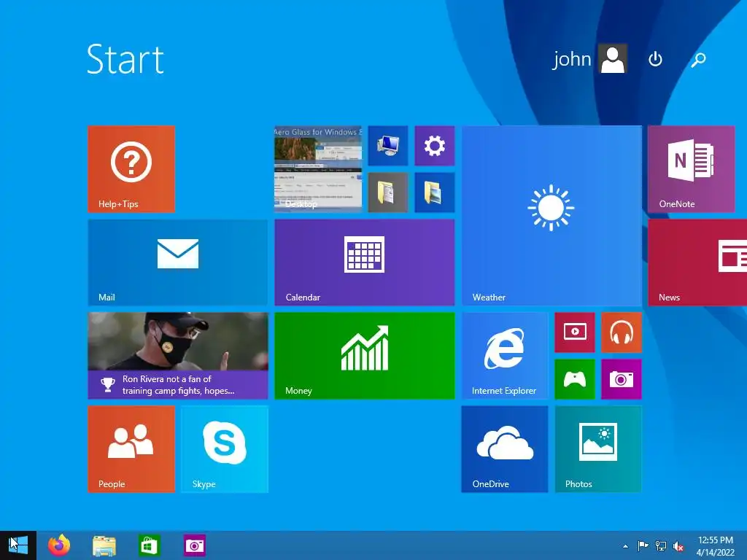Viewport: 747px width, 560px height.
Task: Open the john user account menu
Action: click(589, 58)
